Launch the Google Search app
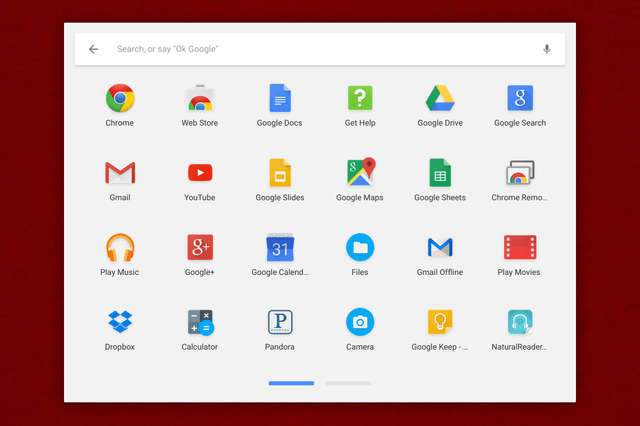Viewport: 640px width, 426px height. pyautogui.click(x=520, y=98)
